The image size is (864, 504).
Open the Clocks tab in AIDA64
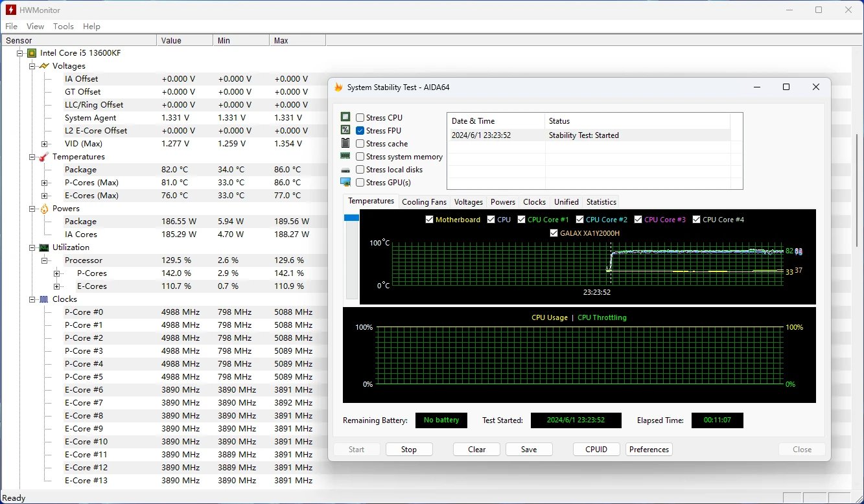[x=535, y=202]
